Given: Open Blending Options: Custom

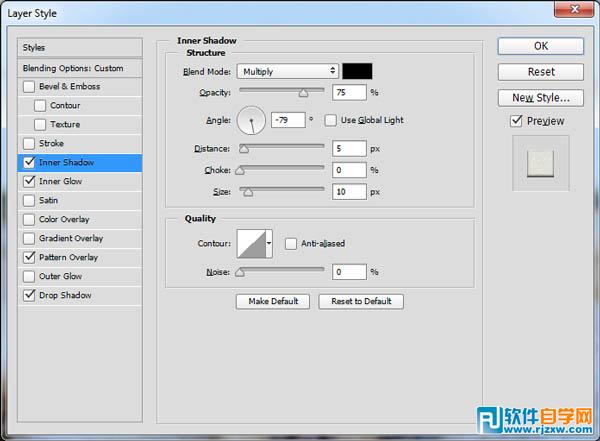Looking at the screenshot, I should click(74, 68).
